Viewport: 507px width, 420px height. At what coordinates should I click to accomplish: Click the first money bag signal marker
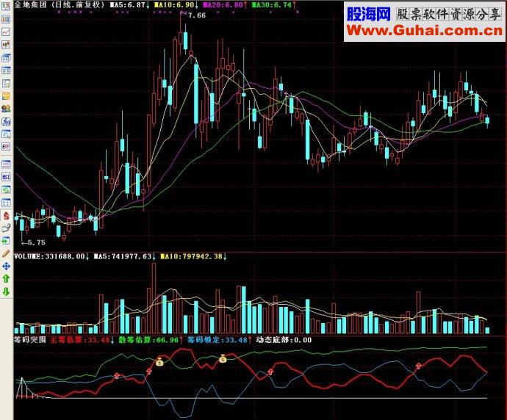pos(159,362)
